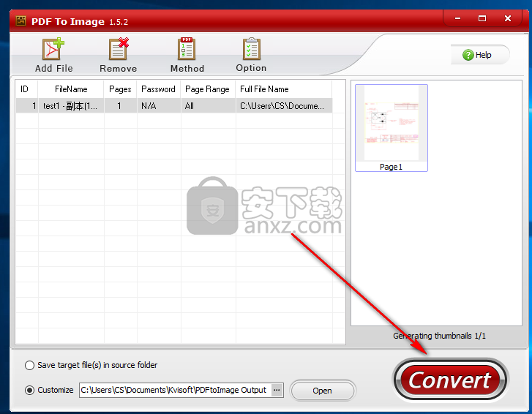Select the test1 file row in list

coord(70,106)
